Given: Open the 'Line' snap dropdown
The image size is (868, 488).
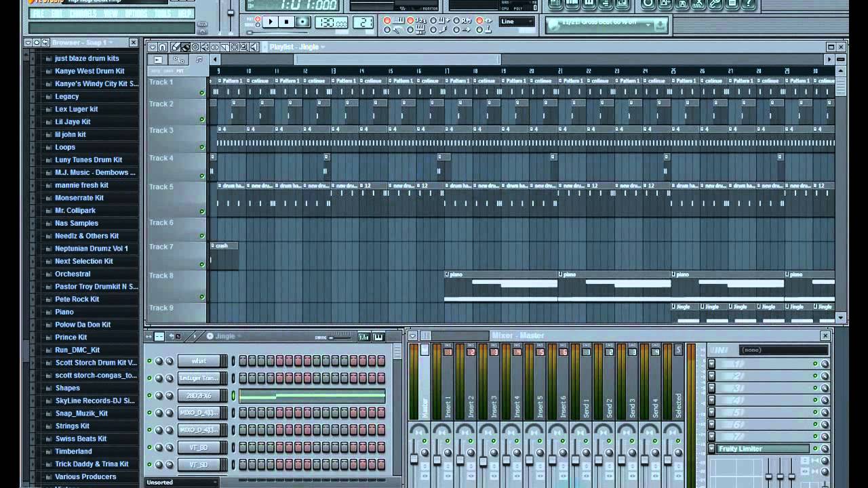Looking at the screenshot, I should point(518,22).
